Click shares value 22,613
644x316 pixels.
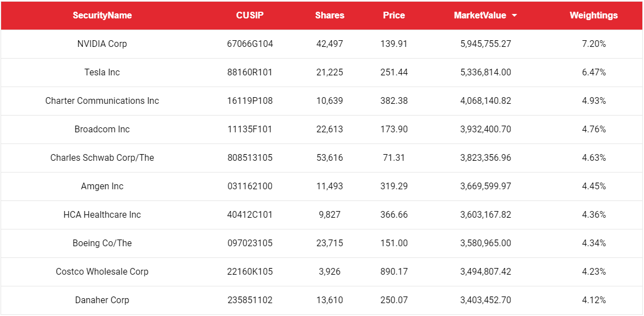(330, 130)
